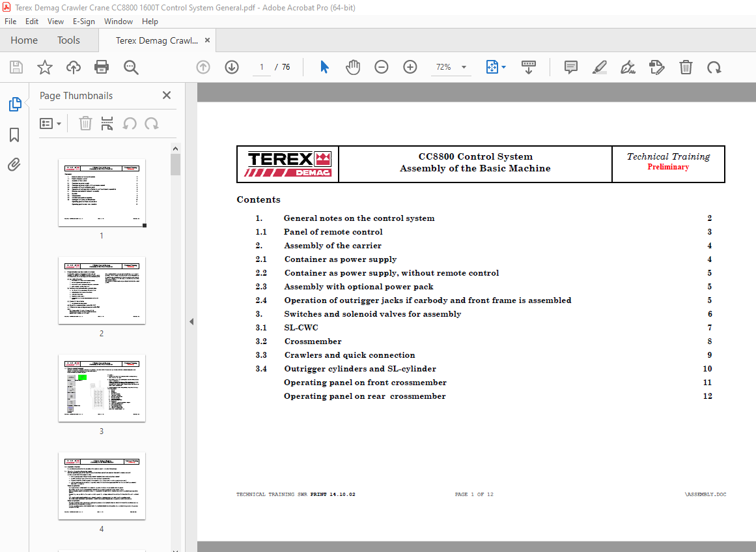The height and width of the screenshot is (552, 756).
Task: Select page 3 thumbnail
Action: coord(102,388)
